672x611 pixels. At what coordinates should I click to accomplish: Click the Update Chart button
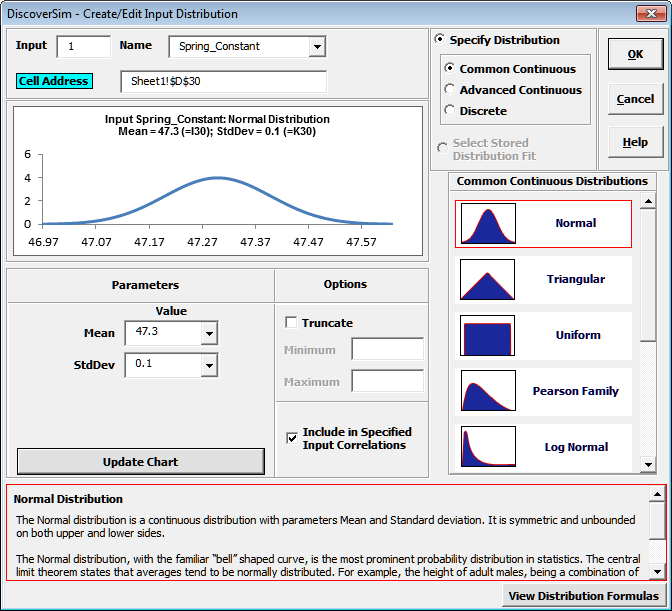141,461
